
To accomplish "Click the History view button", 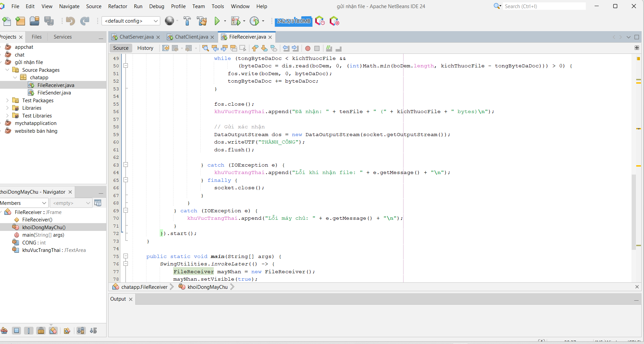I will 145,48.
